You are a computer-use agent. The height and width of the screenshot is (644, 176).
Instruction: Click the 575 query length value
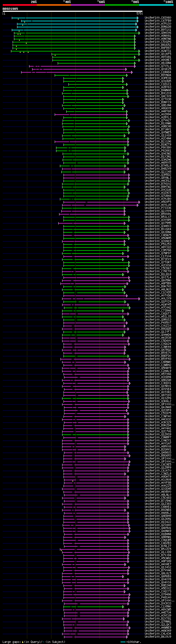click(139, 13)
